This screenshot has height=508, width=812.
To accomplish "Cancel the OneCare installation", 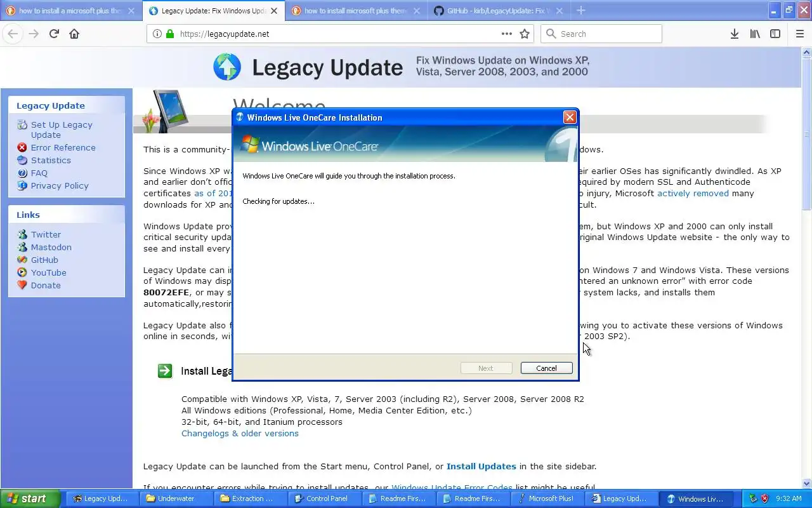I will tap(546, 368).
